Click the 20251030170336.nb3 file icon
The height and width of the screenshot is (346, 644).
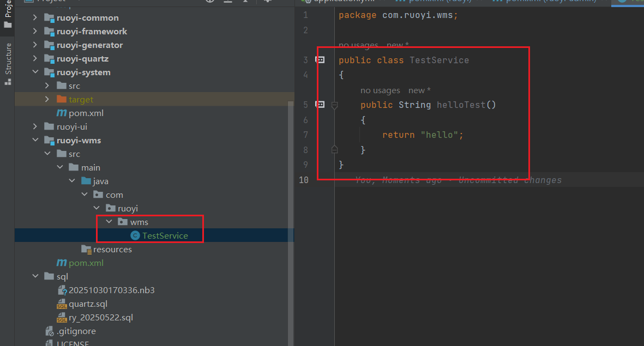[62, 290]
